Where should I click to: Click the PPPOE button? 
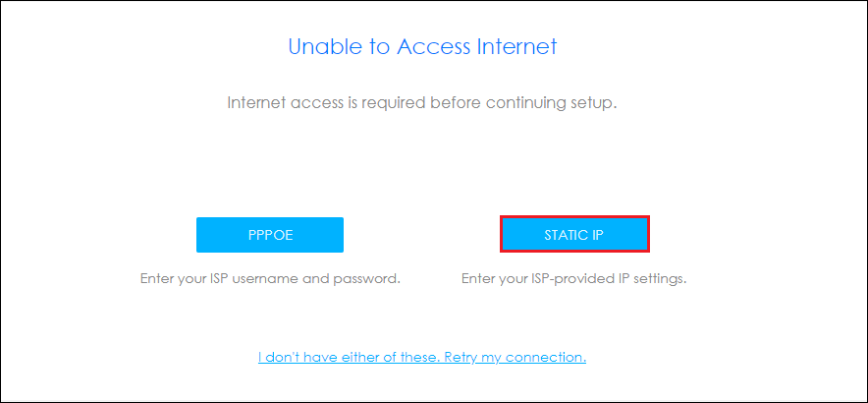click(270, 235)
